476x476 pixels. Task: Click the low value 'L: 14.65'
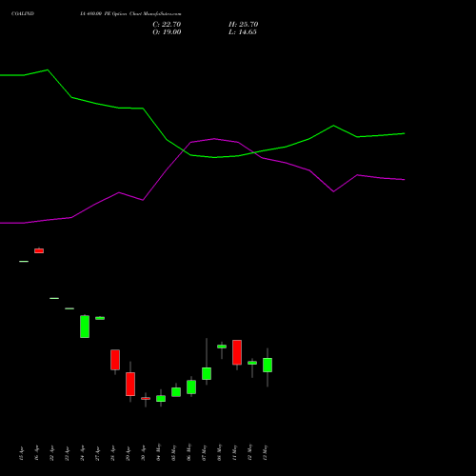click(243, 32)
